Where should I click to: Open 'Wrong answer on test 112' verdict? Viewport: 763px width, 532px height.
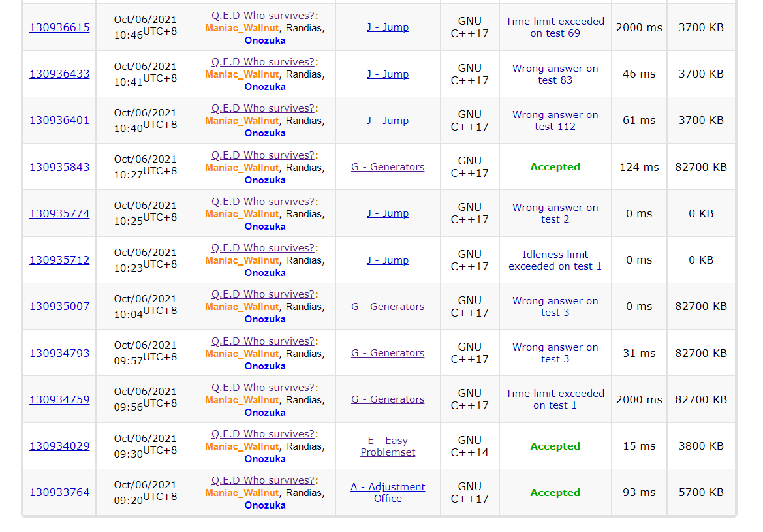pyautogui.click(x=555, y=121)
